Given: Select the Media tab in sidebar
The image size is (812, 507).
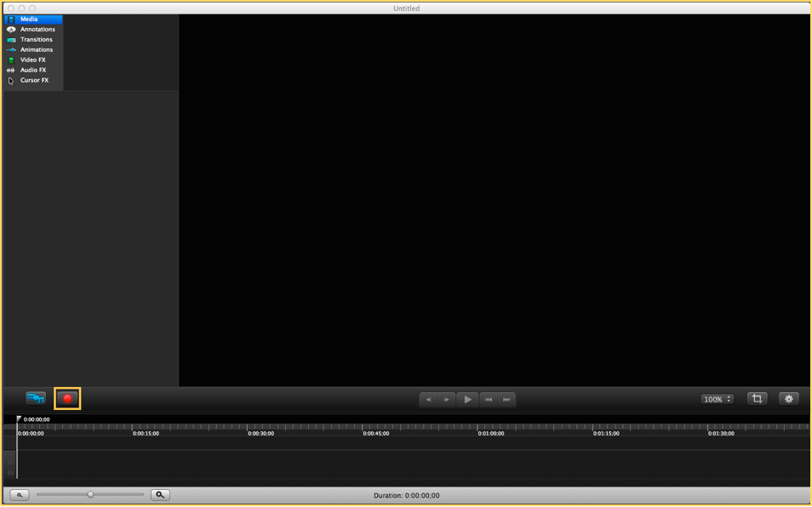Looking at the screenshot, I should [x=33, y=20].
